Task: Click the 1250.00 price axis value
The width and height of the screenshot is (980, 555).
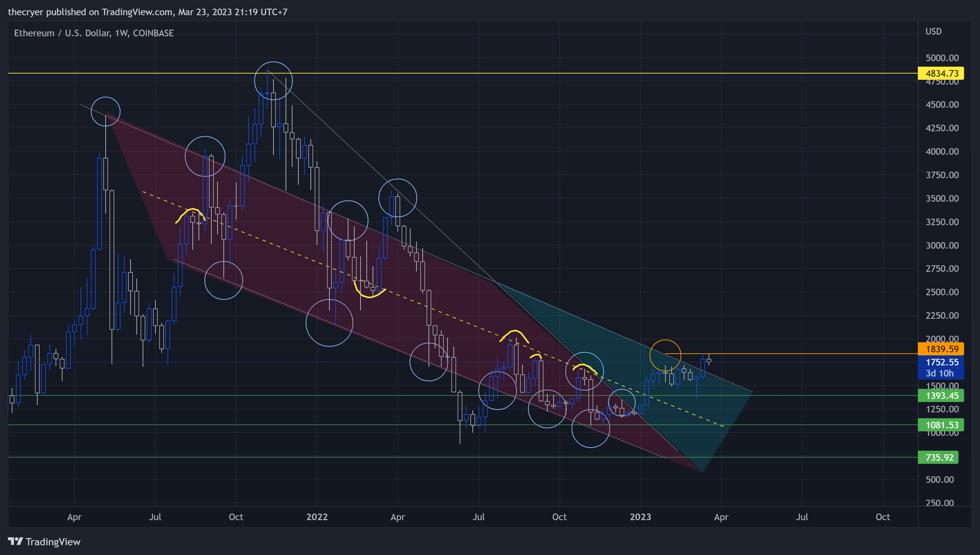Action: click(x=942, y=409)
